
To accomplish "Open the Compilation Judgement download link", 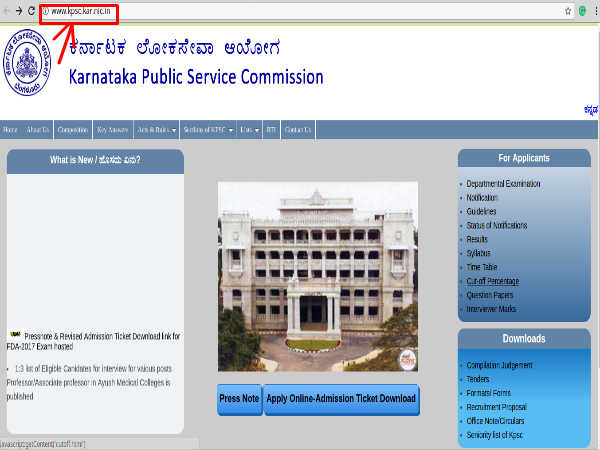I will 499,365.
